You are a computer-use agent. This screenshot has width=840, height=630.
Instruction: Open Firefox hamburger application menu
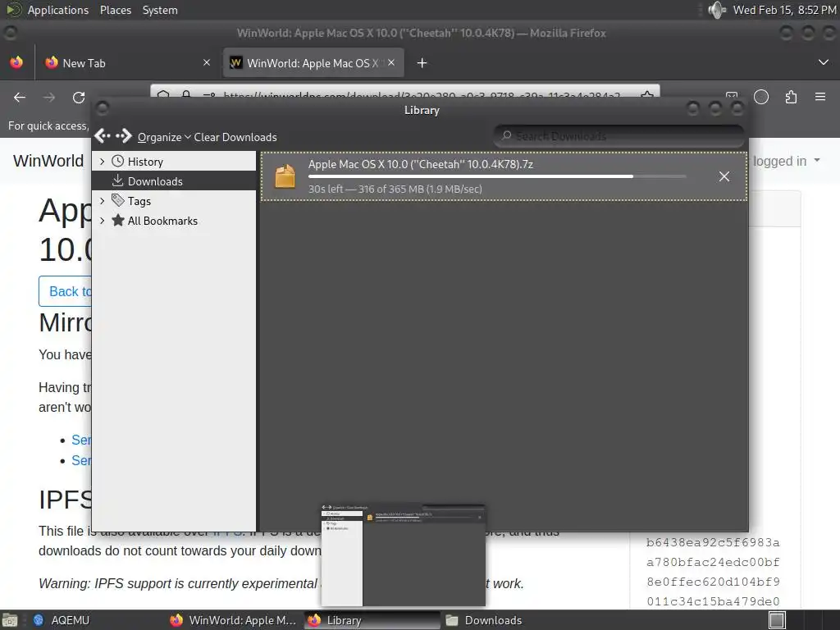[x=820, y=97]
